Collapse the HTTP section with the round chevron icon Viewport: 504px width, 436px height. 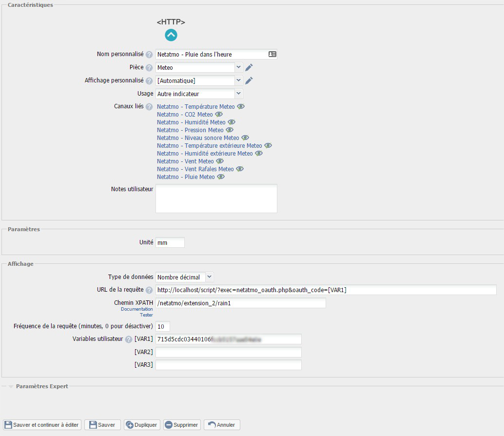tap(171, 35)
